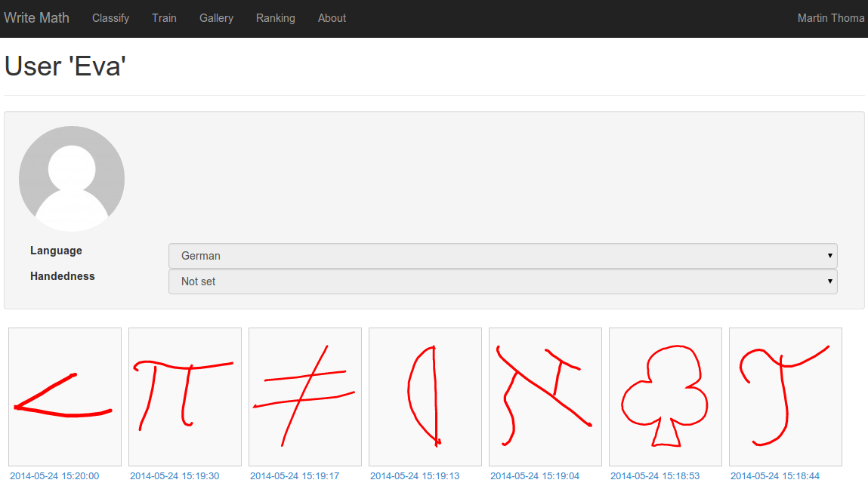This screenshot has height=483, width=868.
Task: Open the Train menu item
Action: coord(164,18)
